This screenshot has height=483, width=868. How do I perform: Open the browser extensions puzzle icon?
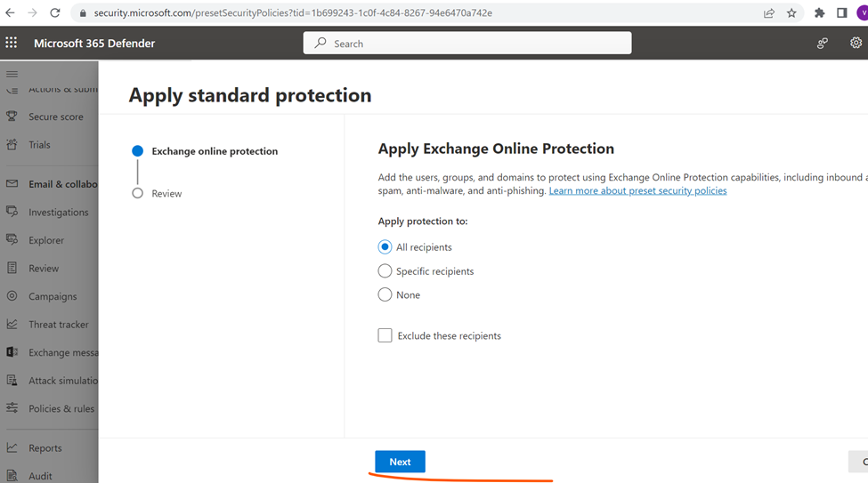coord(819,12)
